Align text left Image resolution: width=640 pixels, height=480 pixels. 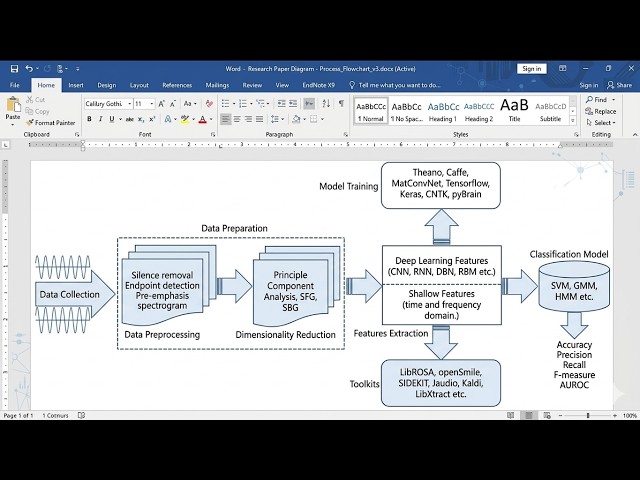click(225, 119)
